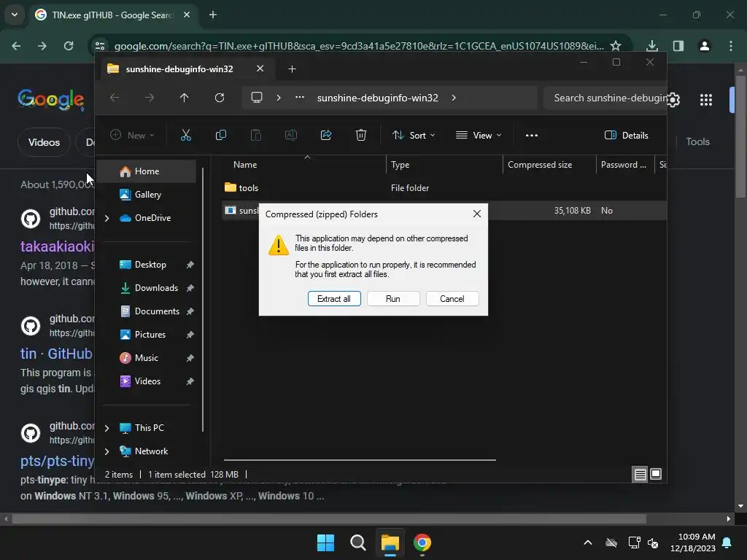The width and height of the screenshot is (747, 560).
Task: Refresh the Explorer folder view
Action: (x=220, y=98)
